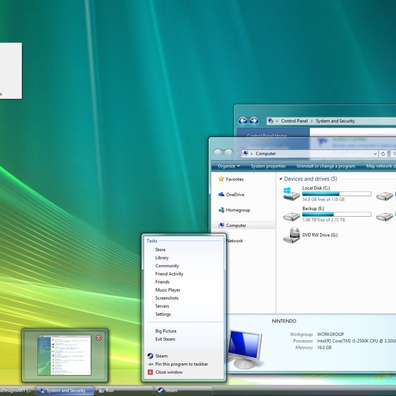396x396 pixels.
Task: Click the NINTENDO computer name
Action: [x=284, y=321]
